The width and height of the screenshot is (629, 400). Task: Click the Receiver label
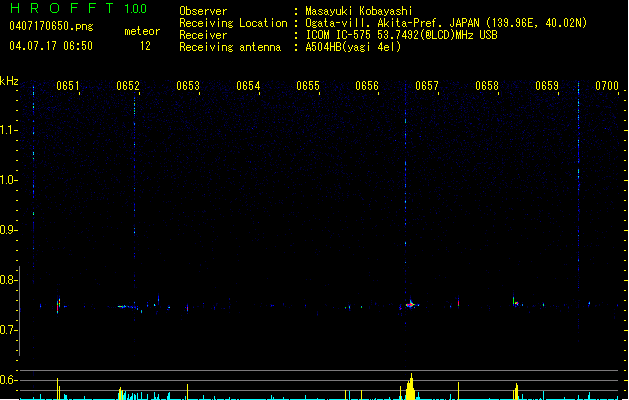point(203,35)
